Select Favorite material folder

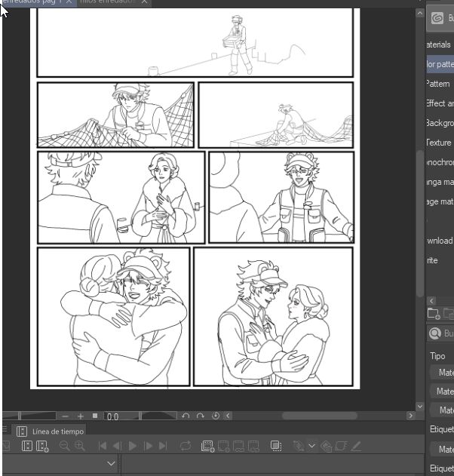coord(440,260)
